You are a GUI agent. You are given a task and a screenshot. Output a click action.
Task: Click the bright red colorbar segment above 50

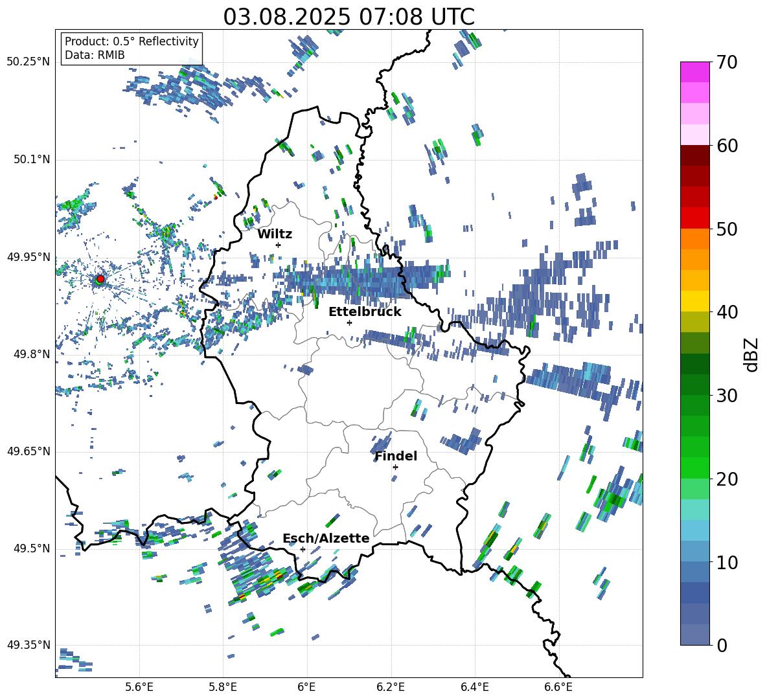point(694,218)
